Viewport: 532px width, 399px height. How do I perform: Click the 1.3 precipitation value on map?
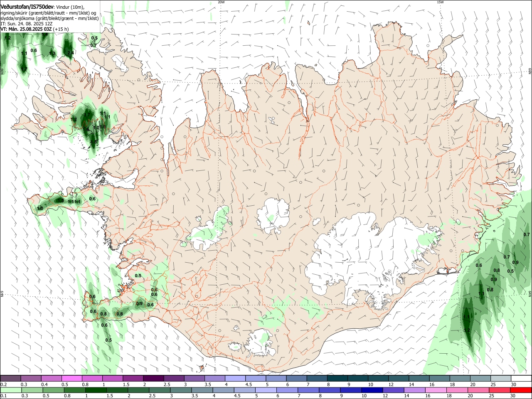52,53
